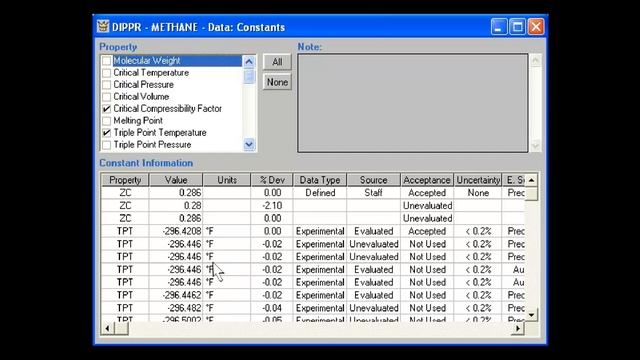The width and height of the screenshot is (640, 360).
Task: Click the Note box scroll down arrow
Action: pyautogui.click(x=536, y=145)
